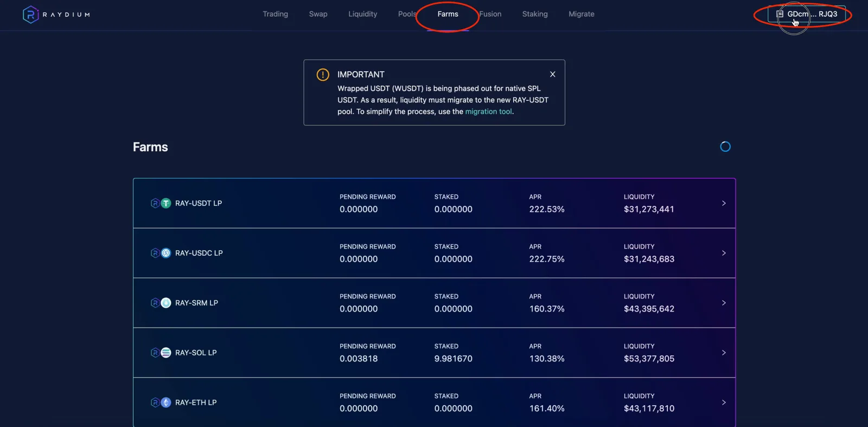Image resolution: width=868 pixels, height=427 pixels.
Task: Click the USDT token icon in RAY-USDT row
Action: click(x=166, y=203)
